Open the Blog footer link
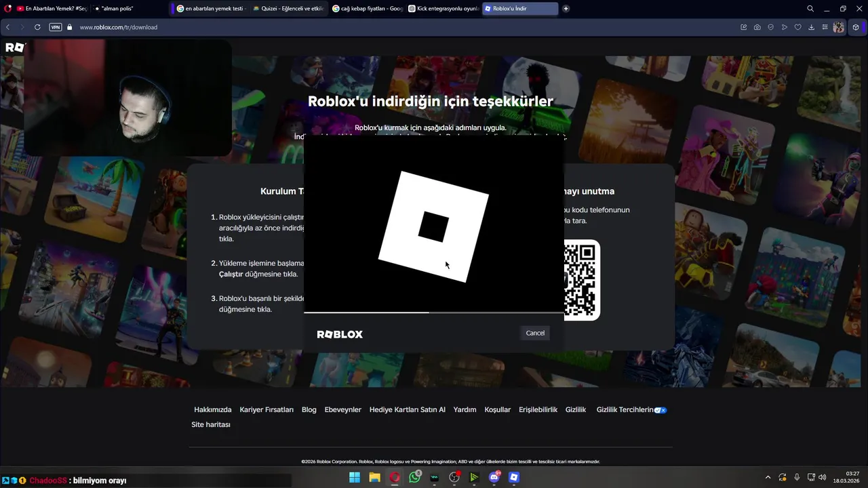 (309, 409)
